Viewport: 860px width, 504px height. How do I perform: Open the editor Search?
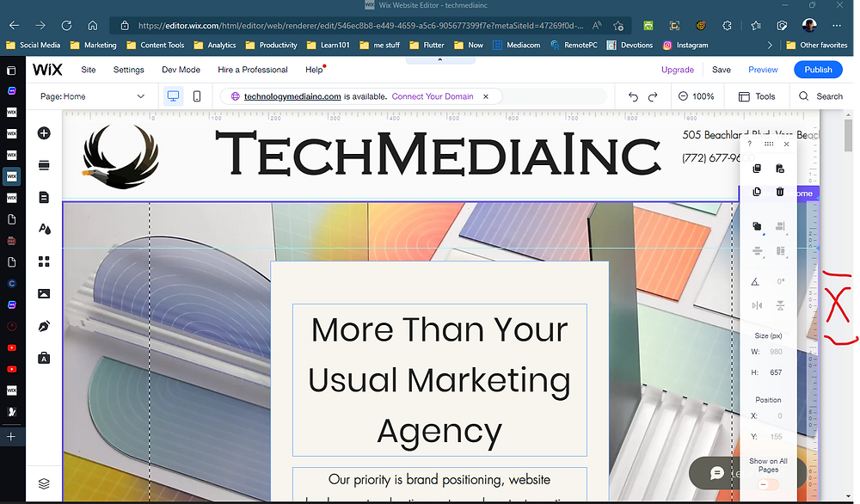pos(821,96)
